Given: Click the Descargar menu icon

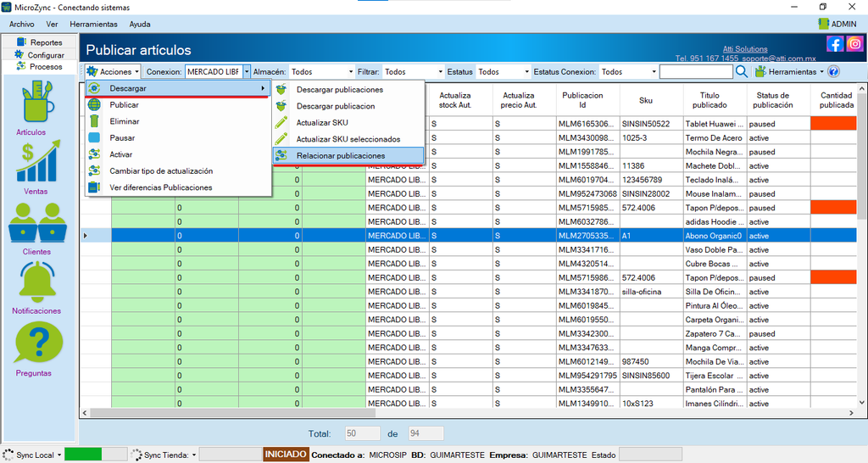Looking at the screenshot, I should [95, 88].
